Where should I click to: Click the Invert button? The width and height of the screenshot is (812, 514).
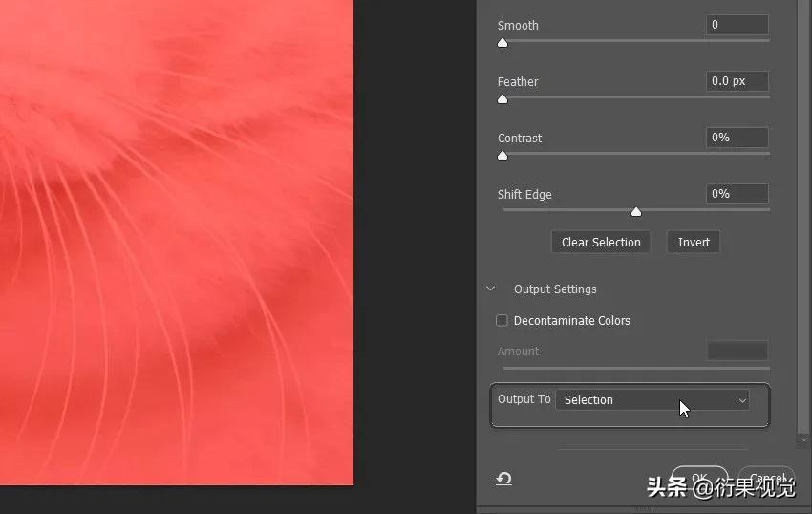(x=694, y=243)
